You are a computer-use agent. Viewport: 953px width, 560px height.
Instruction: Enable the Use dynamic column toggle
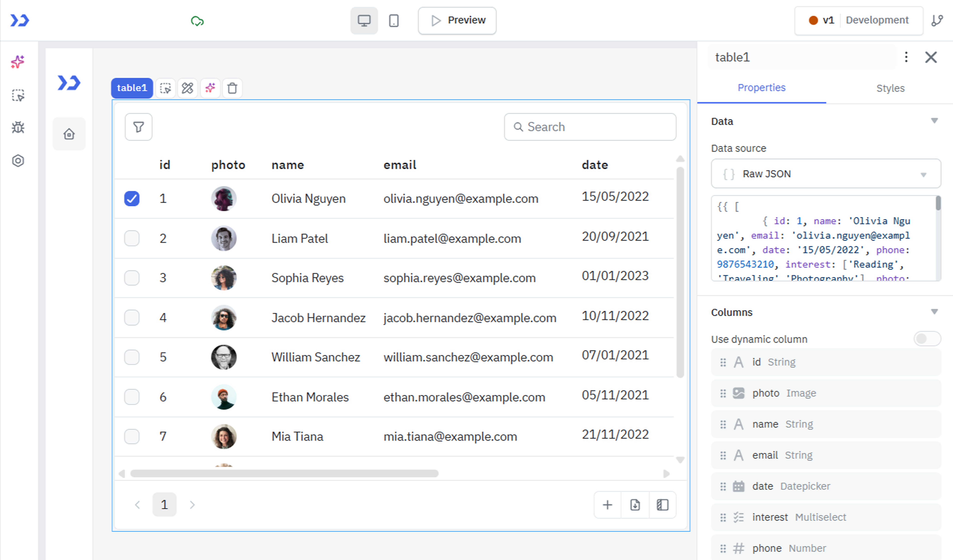pos(927,339)
